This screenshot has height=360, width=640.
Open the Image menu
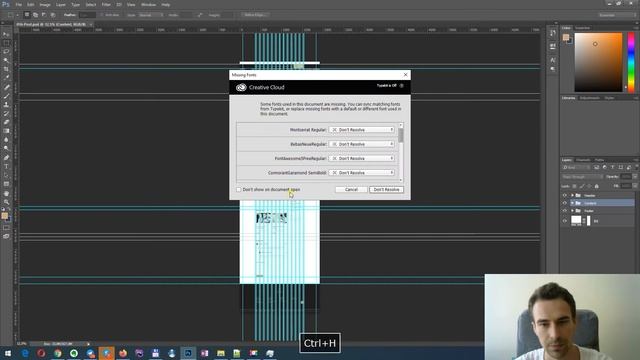(x=45, y=4)
